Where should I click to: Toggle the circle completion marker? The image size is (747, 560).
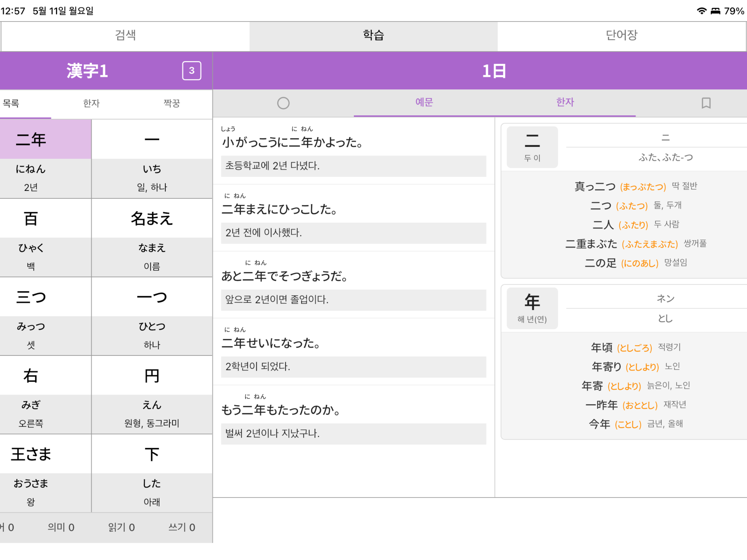283,103
